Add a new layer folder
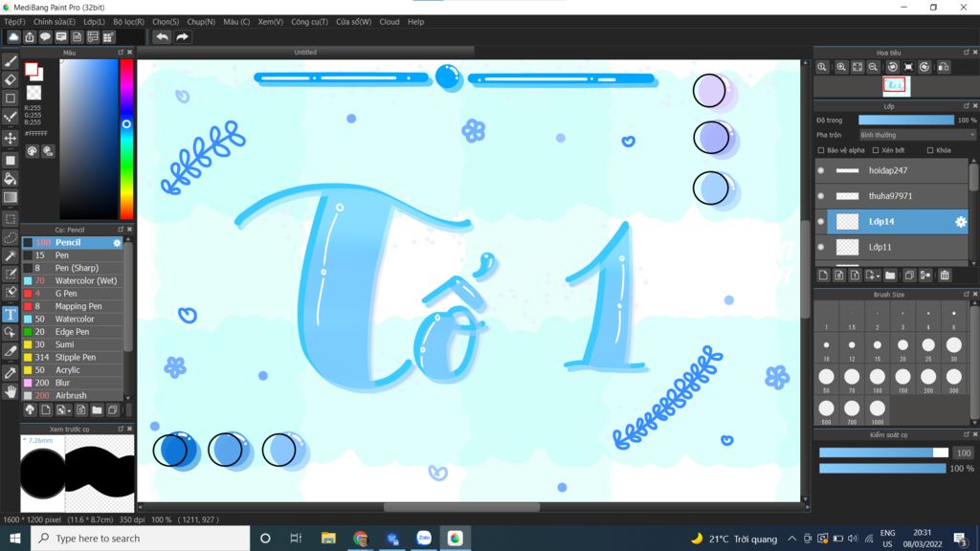This screenshot has height=551, width=980. pos(890,275)
